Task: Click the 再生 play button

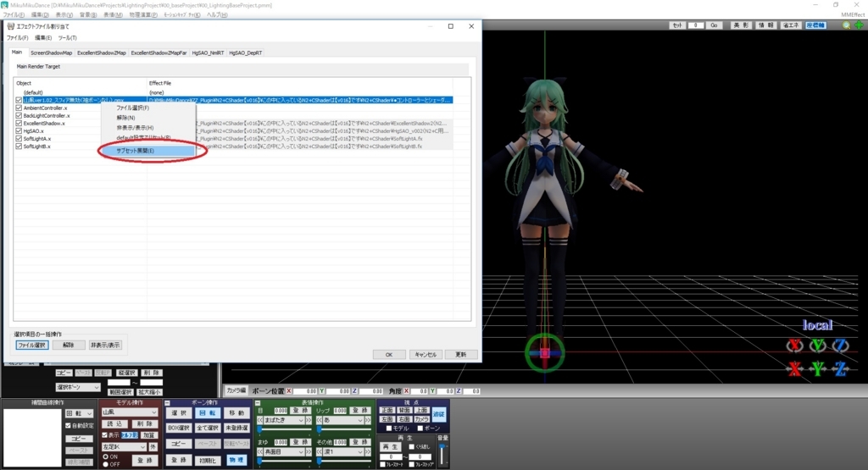Action: (391, 446)
